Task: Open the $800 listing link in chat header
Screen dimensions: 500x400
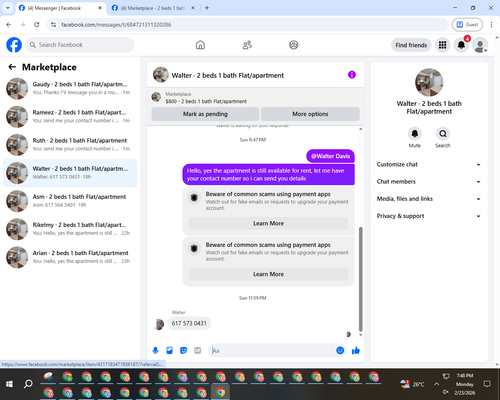Action: click(206, 101)
